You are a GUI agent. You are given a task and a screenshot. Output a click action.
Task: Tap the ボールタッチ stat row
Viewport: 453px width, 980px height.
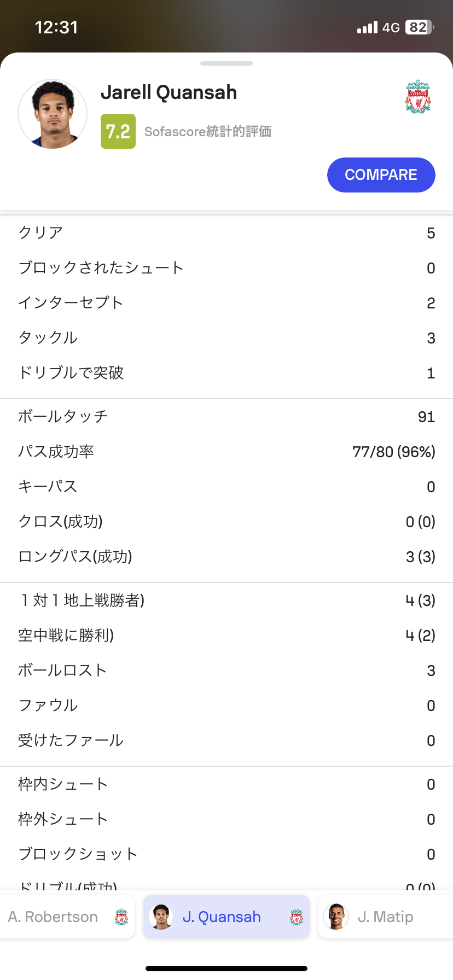tap(226, 417)
